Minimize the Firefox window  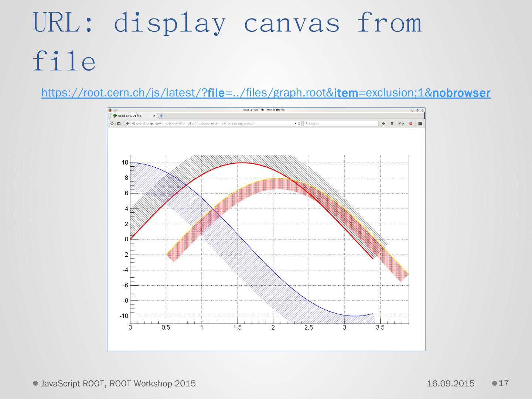[412, 110]
